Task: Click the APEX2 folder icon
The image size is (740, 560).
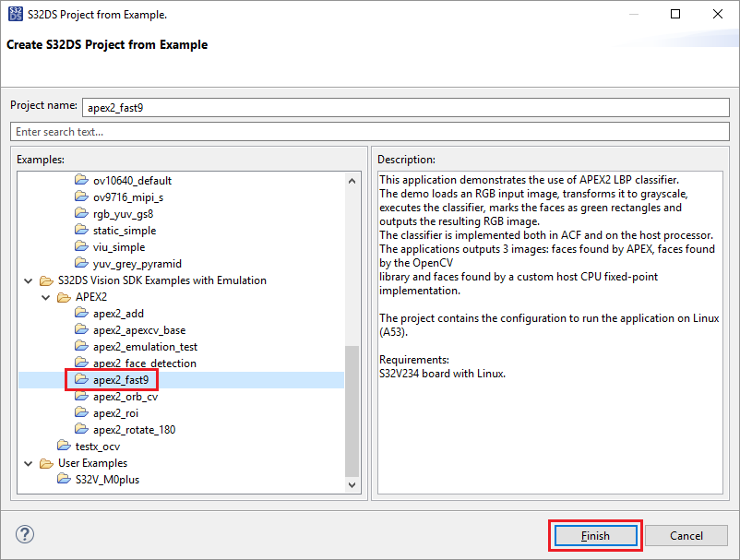Action: tap(64, 297)
